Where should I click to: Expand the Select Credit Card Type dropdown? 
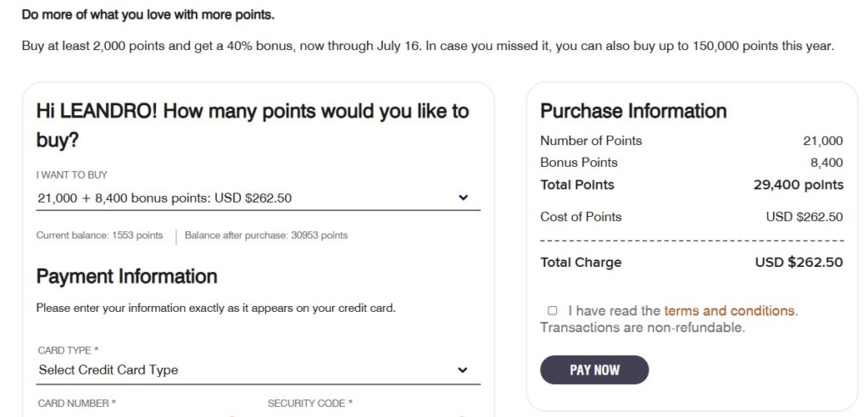click(x=246, y=370)
